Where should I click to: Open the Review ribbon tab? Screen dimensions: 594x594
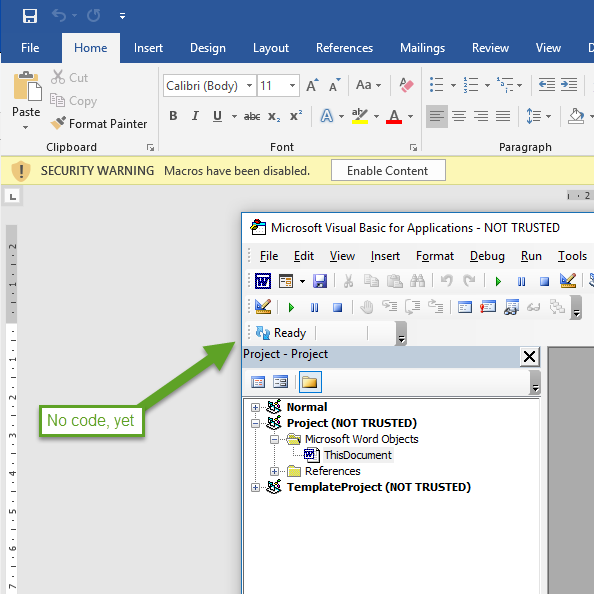490,48
